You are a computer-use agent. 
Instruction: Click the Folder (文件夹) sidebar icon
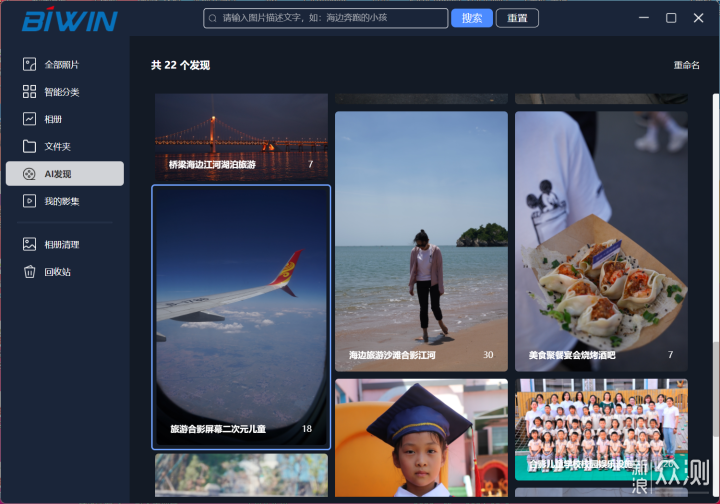(x=29, y=146)
